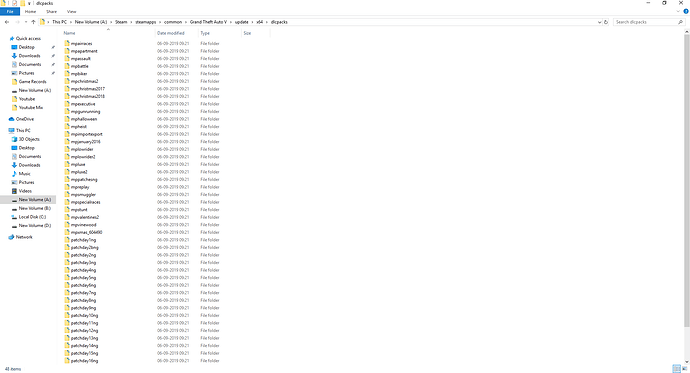690x373 pixels.
Task: Select the mpgunrunning folder
Action: click(85, 111)
